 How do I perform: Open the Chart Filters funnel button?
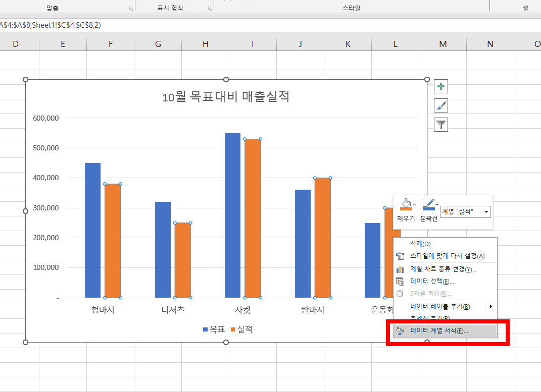pos(440,124)
